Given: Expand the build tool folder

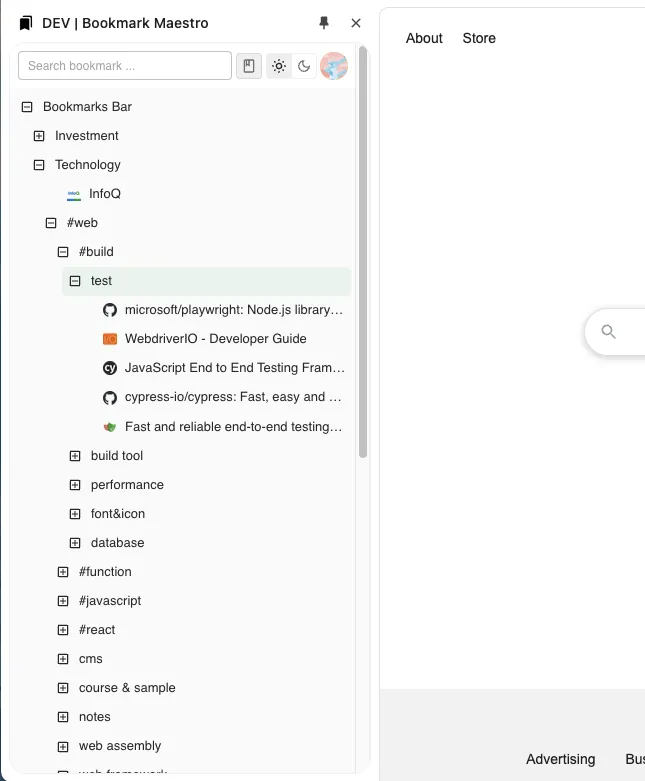Looking at the screenshot, I should pyautogui.click(x=75, y=456).
